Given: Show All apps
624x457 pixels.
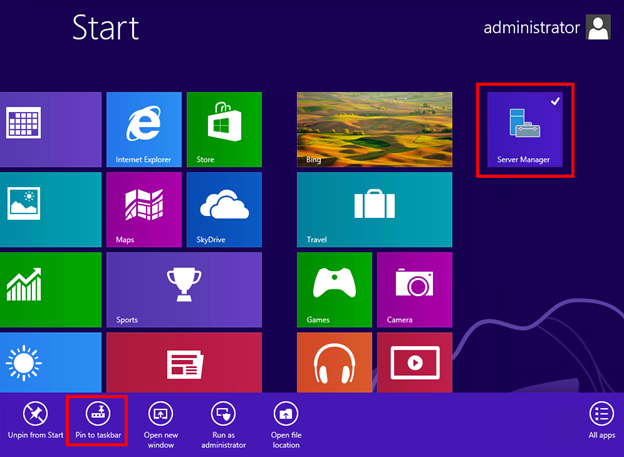Looking at the screenshot, I should point(601,420).
